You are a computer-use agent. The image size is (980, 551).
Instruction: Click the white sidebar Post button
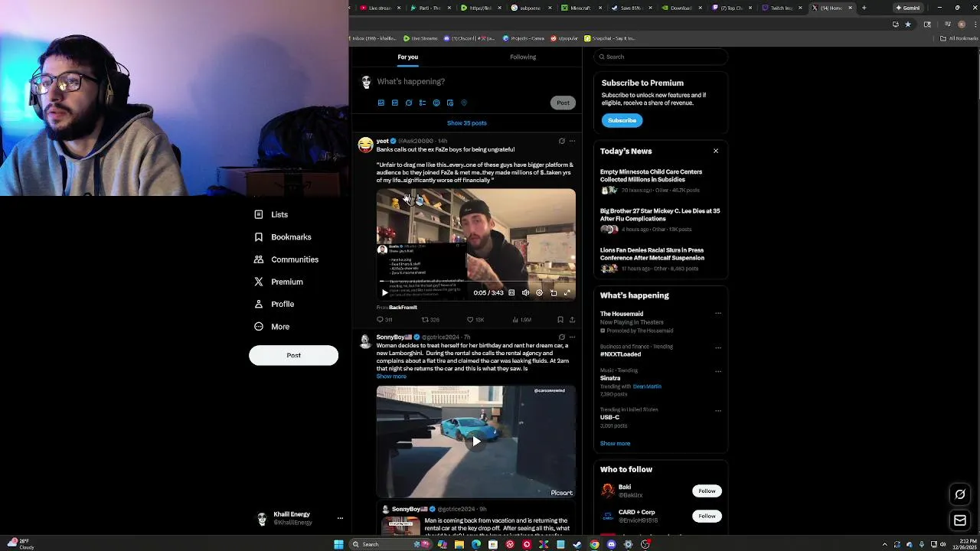(293, 355)
